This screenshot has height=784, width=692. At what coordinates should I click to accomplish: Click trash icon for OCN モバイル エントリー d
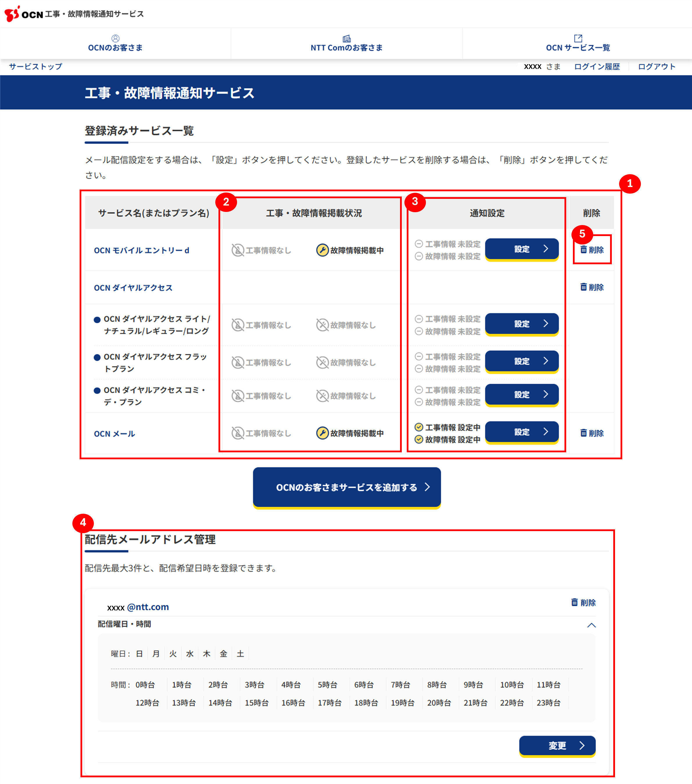point(584,250)
